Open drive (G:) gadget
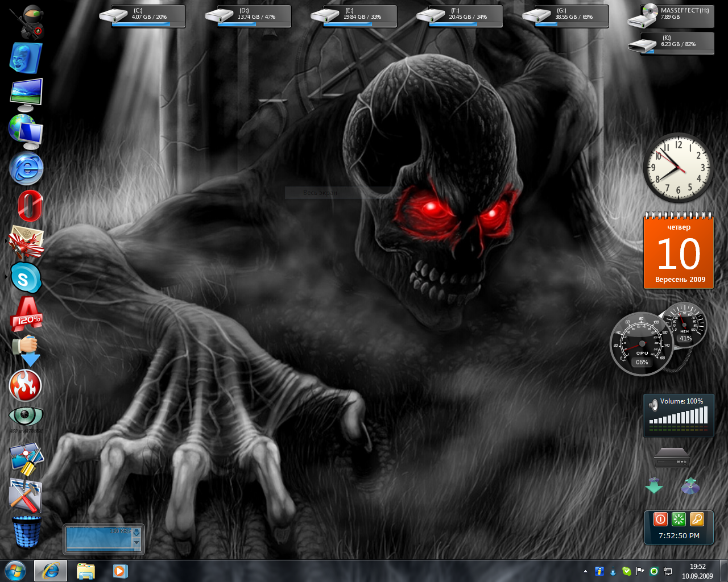 (x=565, y=16)
